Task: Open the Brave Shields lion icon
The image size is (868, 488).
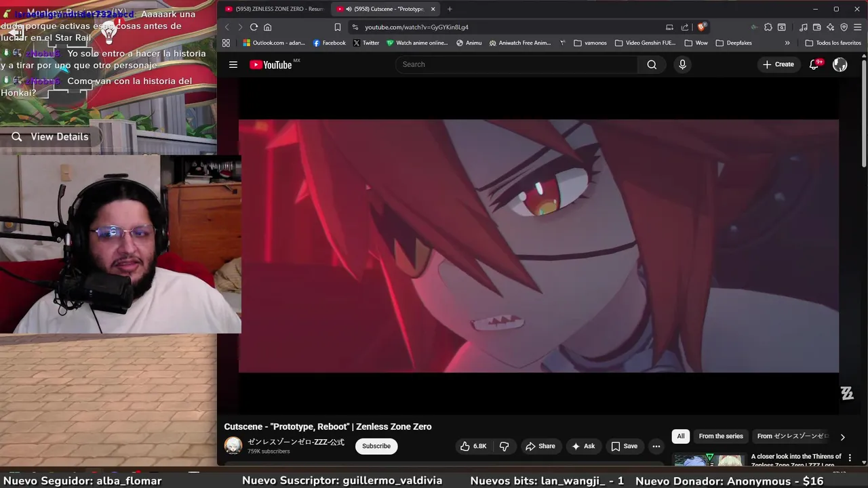Action: [x=702, y=27]
